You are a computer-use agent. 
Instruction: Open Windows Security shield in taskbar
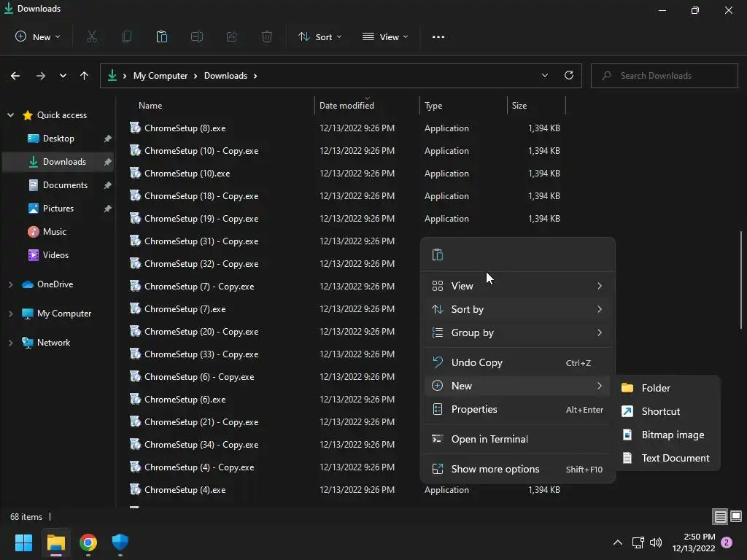point(120,542)
